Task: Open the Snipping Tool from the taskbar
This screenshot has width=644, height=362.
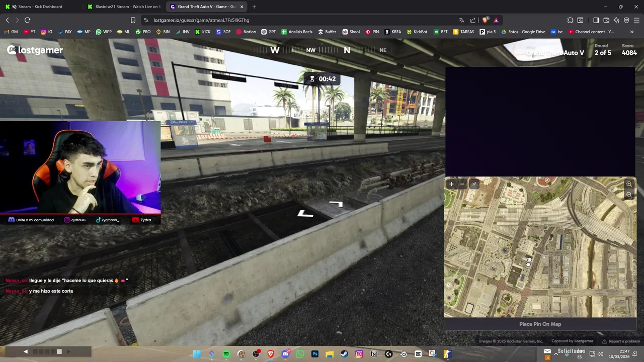Action: click(432, 354)
